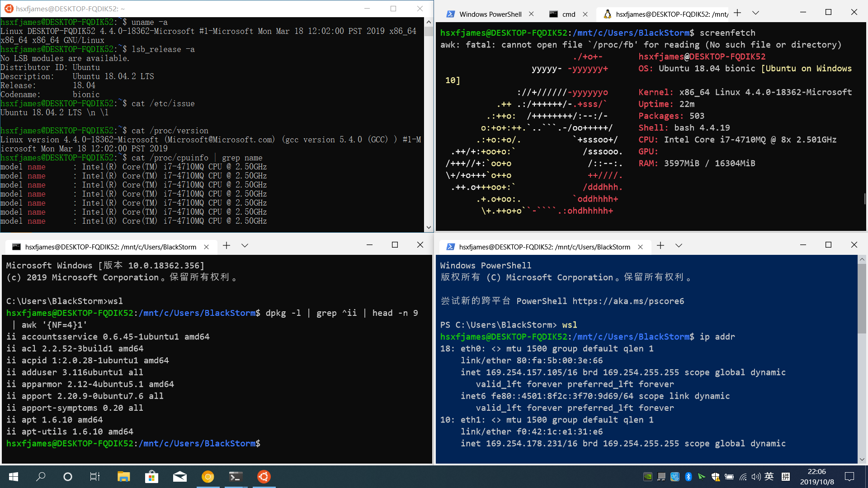Open the green paper-plane tray icon
The width and height of the screenshot is (868, 488).
[x=702, y=477]
